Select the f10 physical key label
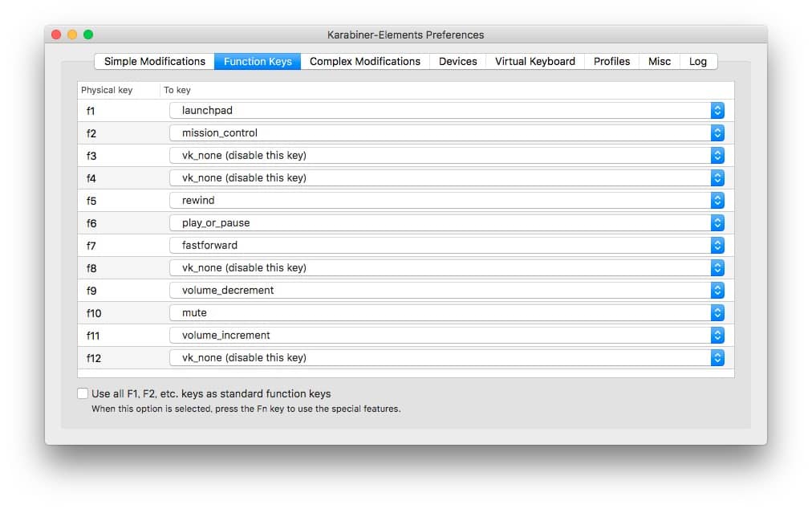The width and height of the screenshot is (812, 509). [94, 314]
